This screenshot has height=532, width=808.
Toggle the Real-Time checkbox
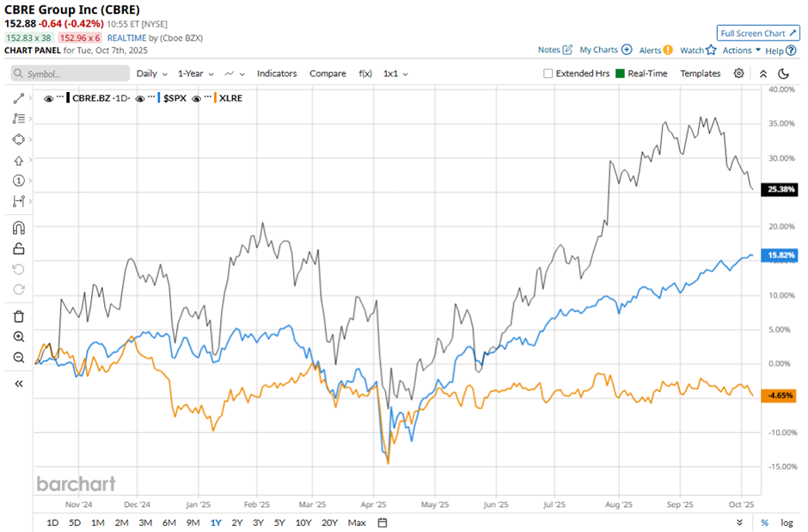[620, 74]
